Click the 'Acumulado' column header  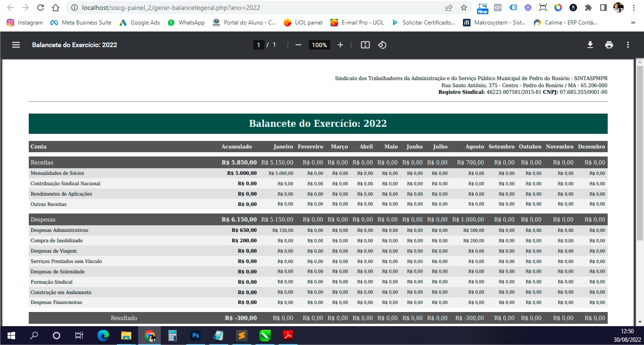tap(237, 147)
